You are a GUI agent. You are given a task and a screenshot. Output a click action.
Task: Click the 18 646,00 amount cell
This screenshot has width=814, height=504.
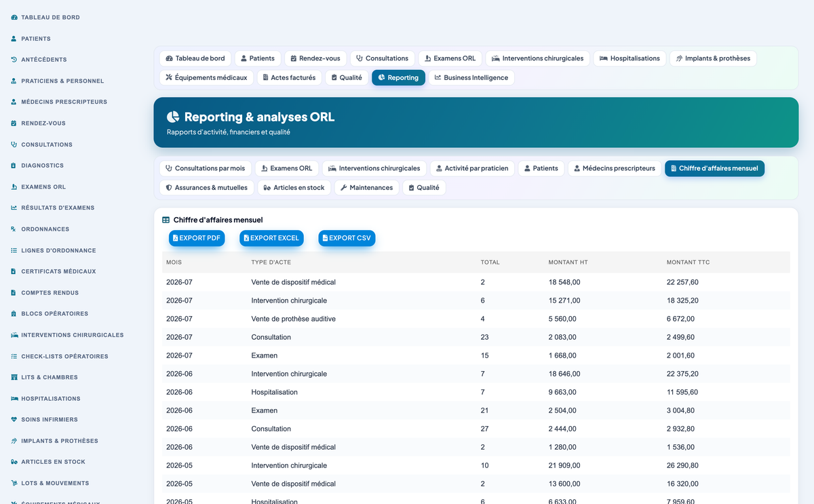[x=564, y=374]
